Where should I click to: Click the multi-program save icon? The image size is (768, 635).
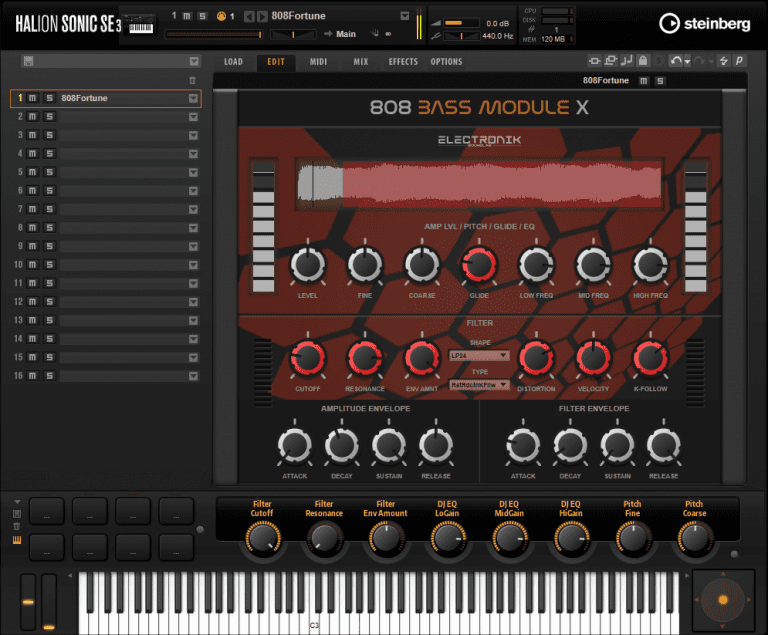tap(28, 61)
